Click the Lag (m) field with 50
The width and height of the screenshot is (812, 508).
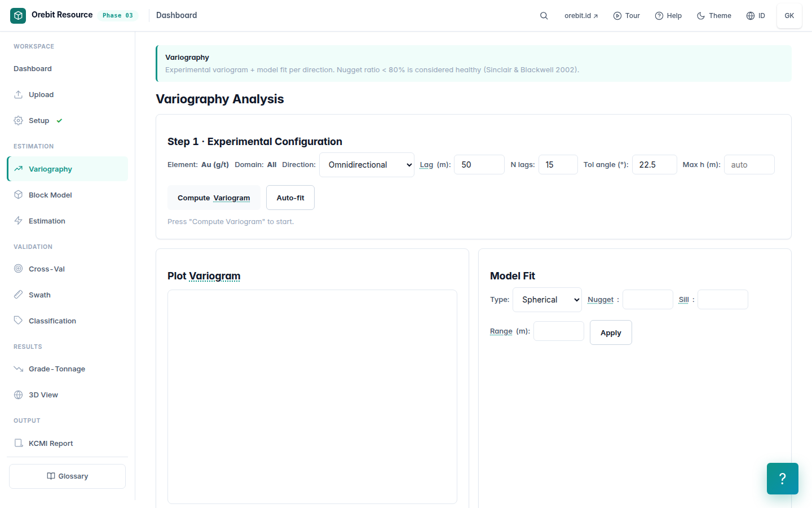pyautogui.click(x=479, y=165)
